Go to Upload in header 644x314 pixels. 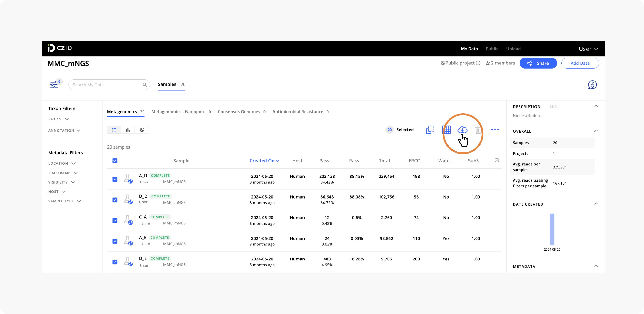click(x=513, y=49)
